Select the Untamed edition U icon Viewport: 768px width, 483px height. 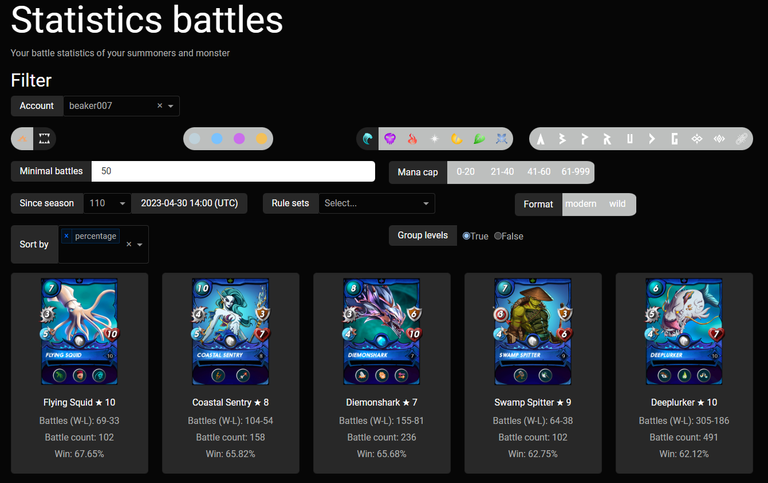pos(629,139)
